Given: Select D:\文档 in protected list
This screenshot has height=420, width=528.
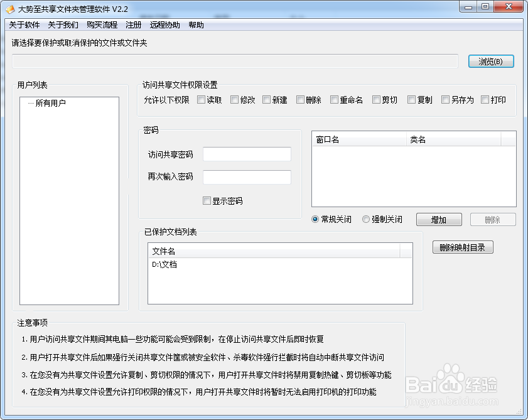Looking at the screenshot, I should pyautogui.click(x=164, y=265).
